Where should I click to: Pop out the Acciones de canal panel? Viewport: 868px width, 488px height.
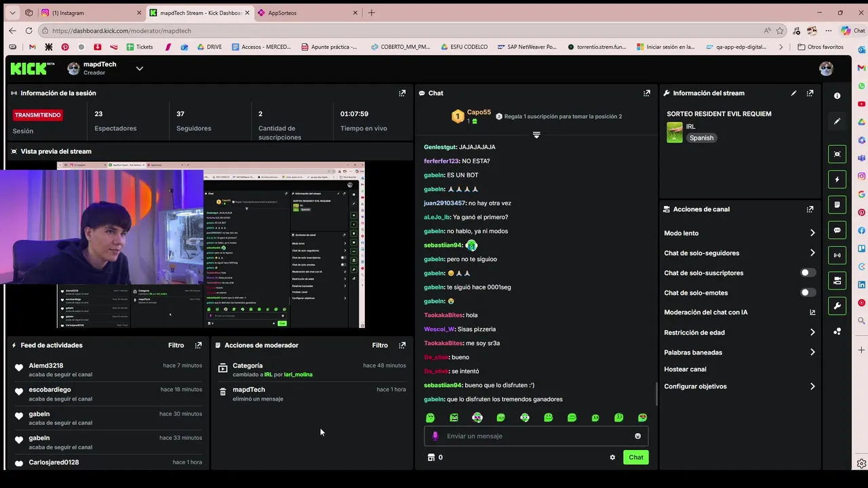click(x=810, y=209)
